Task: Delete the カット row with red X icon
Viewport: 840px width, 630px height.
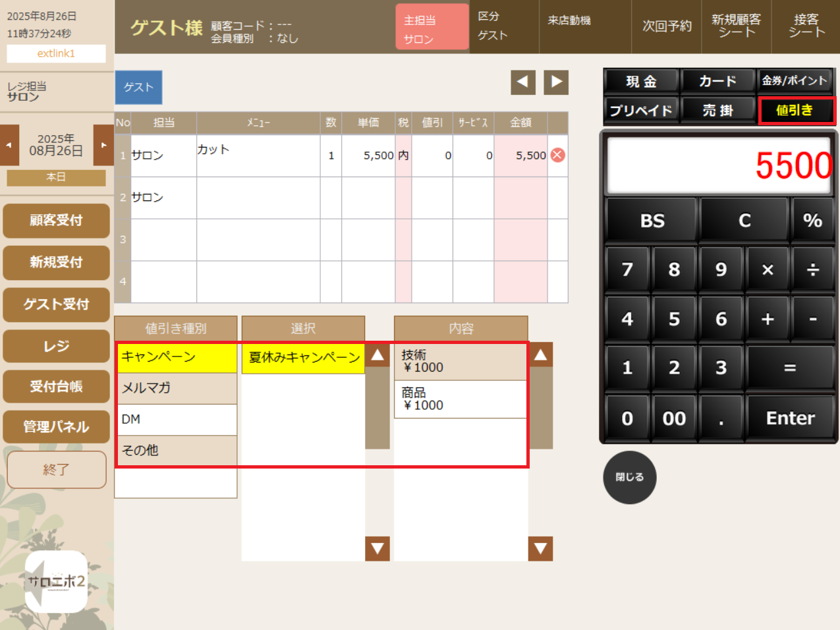Action: coord(557,155)
